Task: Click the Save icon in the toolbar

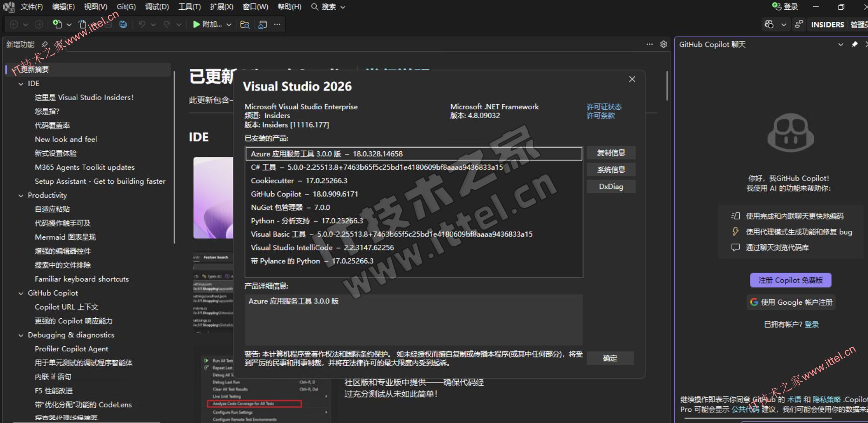Action: pos(123,24)
